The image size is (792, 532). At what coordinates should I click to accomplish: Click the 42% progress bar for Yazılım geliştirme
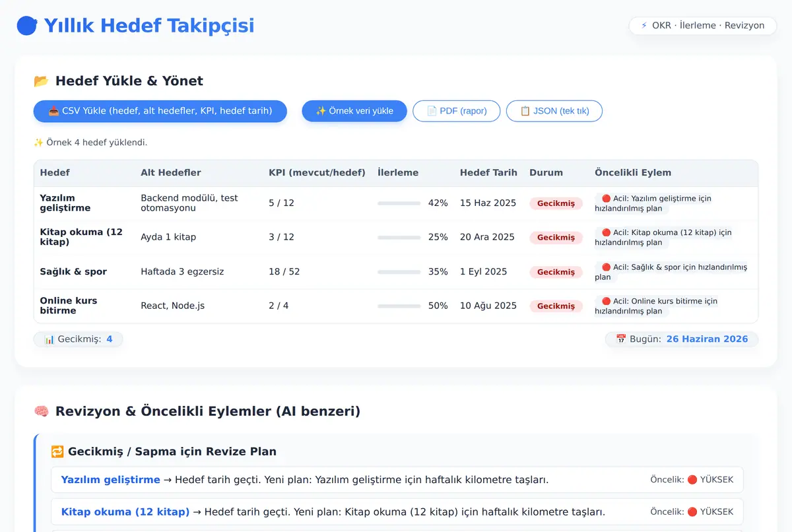399,203
